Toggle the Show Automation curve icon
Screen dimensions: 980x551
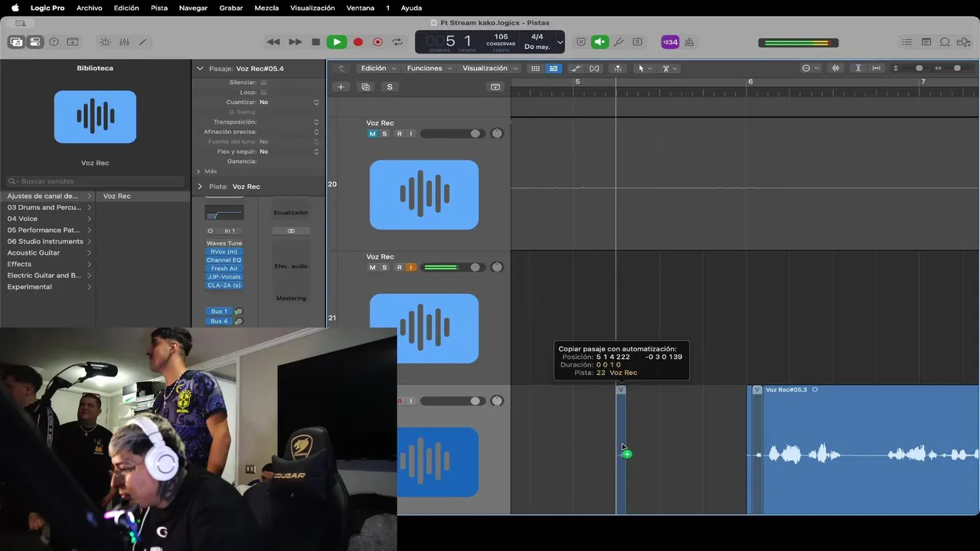click(x=576, y=68)
